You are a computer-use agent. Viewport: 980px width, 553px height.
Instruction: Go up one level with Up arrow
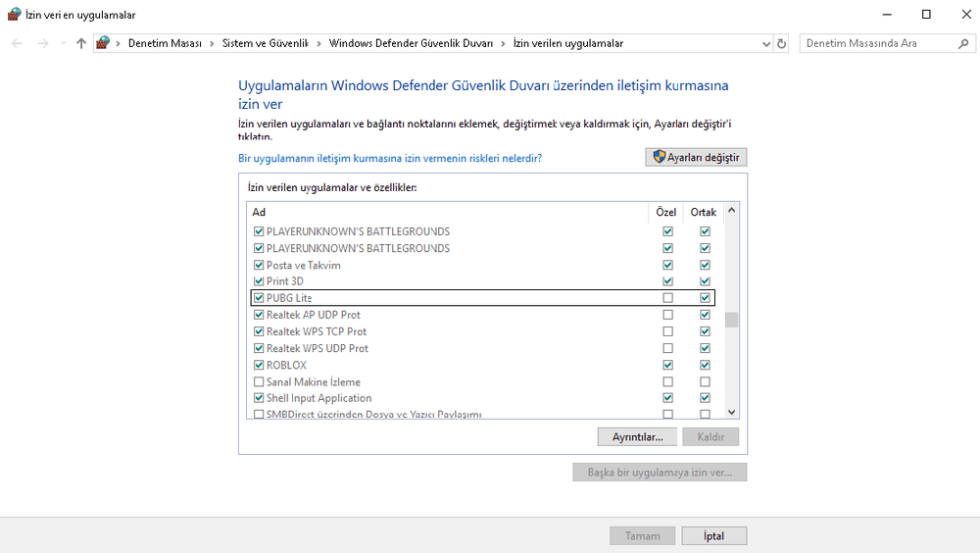[81, 43]
